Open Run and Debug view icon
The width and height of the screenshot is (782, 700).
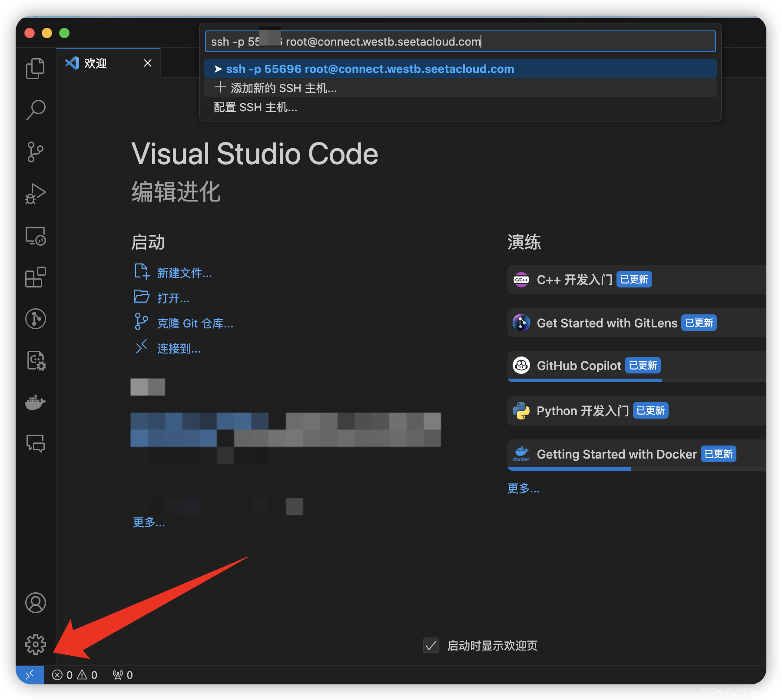36,194
